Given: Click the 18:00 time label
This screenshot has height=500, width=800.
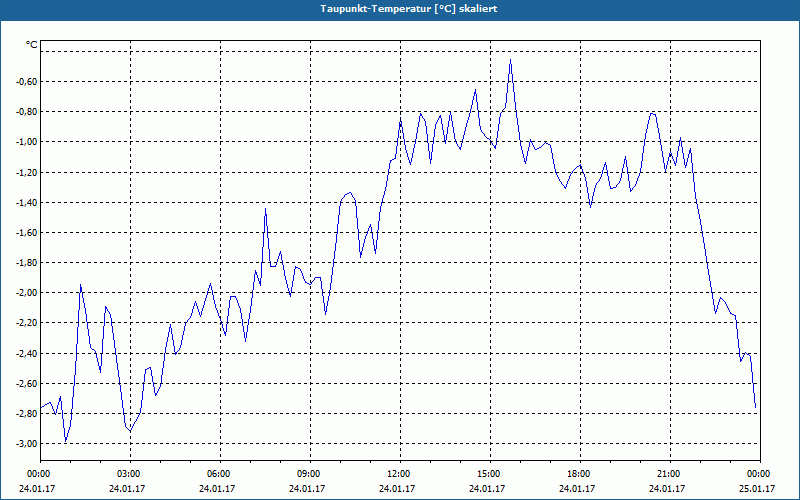Looking at the screenshot, I should [580, 474].
